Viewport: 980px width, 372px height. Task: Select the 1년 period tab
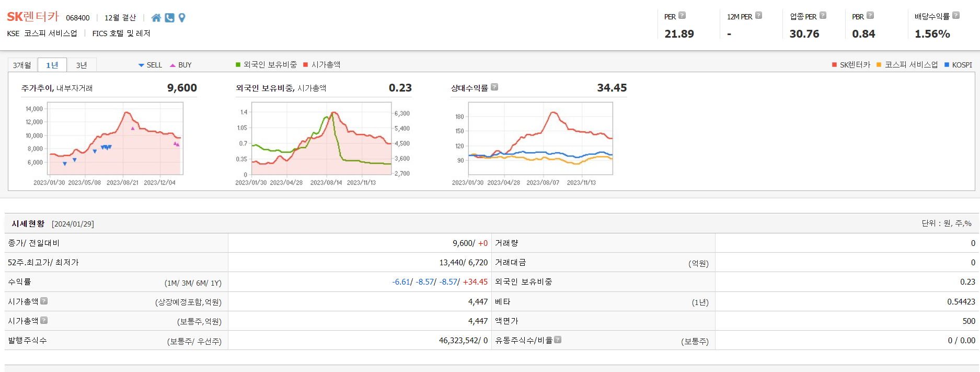tap(52, 65)
